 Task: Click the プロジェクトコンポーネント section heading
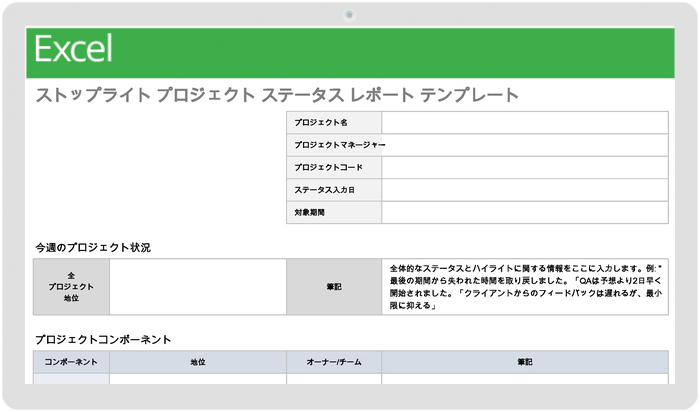103,340
